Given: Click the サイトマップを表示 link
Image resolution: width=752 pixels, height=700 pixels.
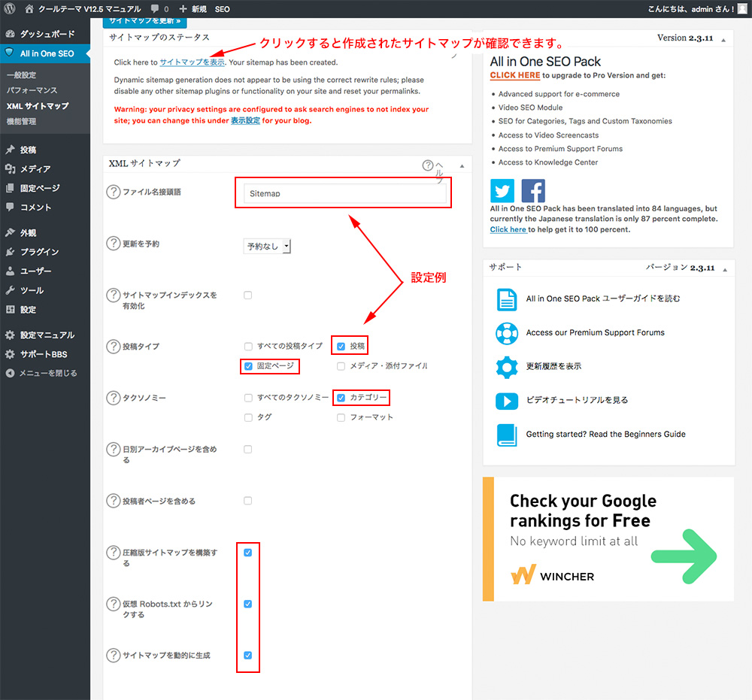Looking at the screenshot, I should click(192, 62).
